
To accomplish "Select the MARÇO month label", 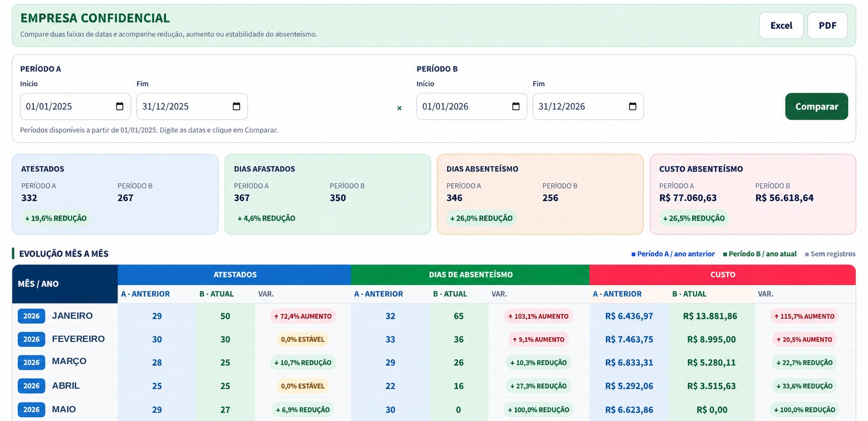I will [69, 361].
